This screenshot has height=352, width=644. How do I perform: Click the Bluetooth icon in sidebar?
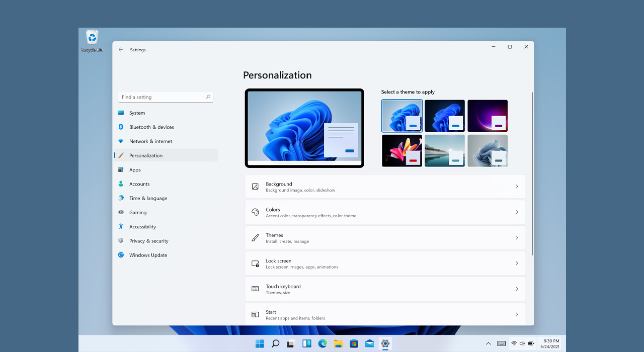[121, 127]
